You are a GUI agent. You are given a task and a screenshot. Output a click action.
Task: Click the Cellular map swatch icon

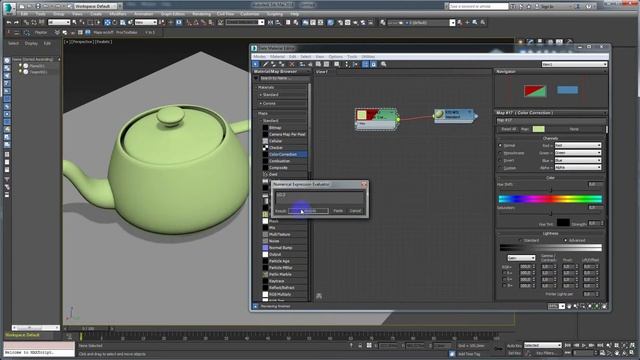(265, 141)
